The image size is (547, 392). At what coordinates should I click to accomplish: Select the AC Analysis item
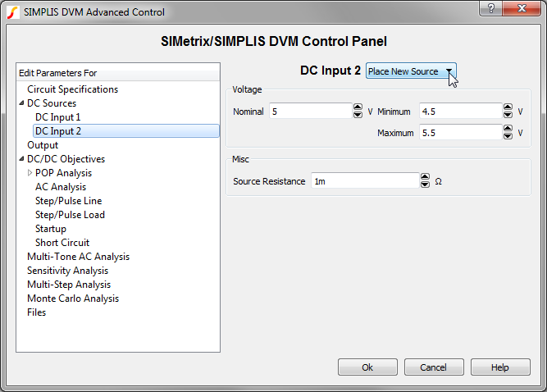[x=61, y=187]
